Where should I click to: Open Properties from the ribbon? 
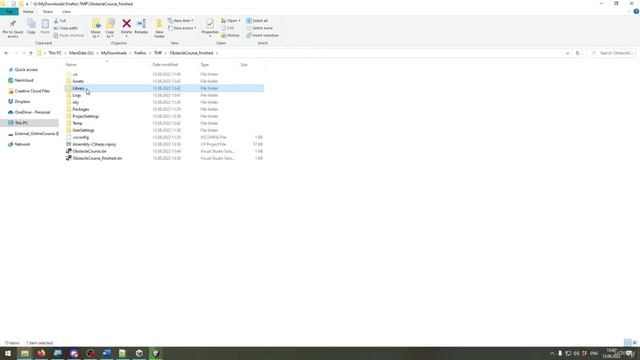pos(210,27)
